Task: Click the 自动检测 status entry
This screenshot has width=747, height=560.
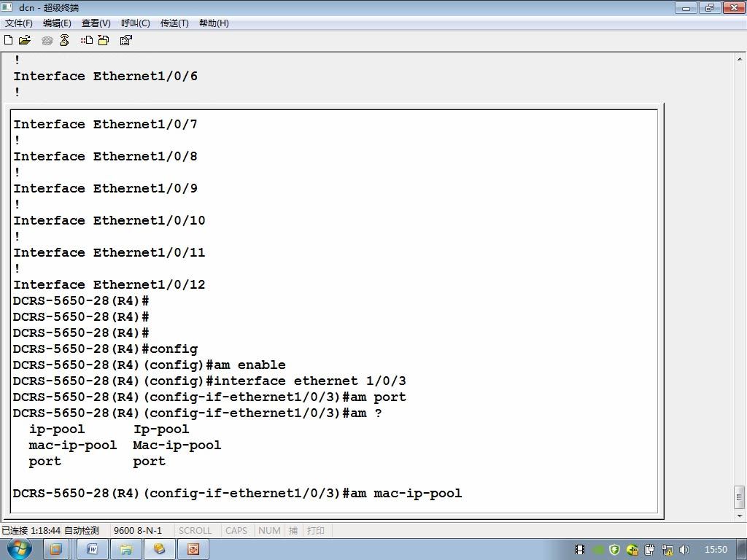Action: 82,531
